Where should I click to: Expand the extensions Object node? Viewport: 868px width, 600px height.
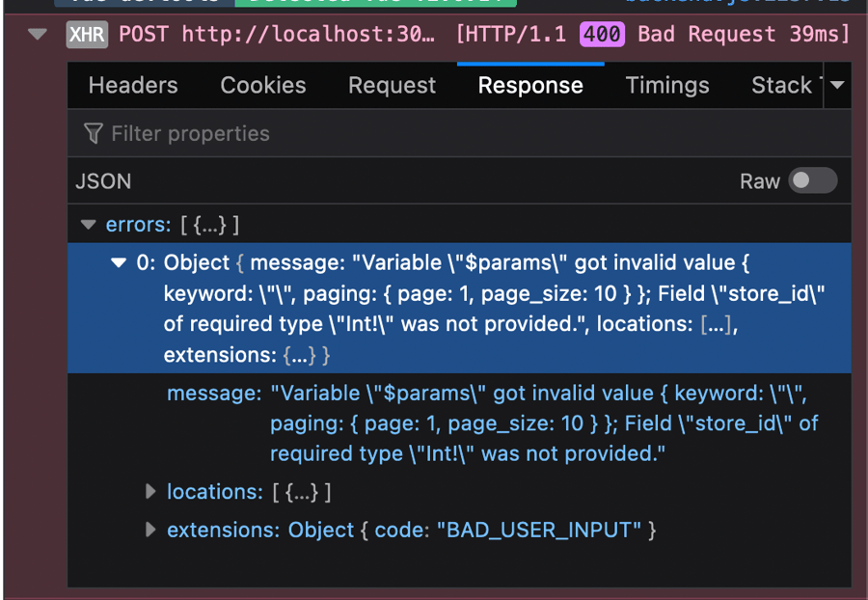150,530
